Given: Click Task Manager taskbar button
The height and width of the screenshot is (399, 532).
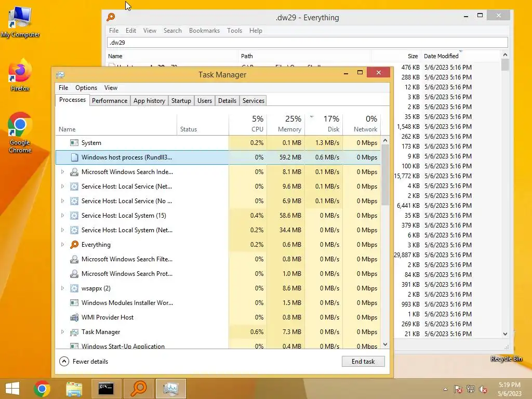Looking at the screenshot, I should point(170,389).
